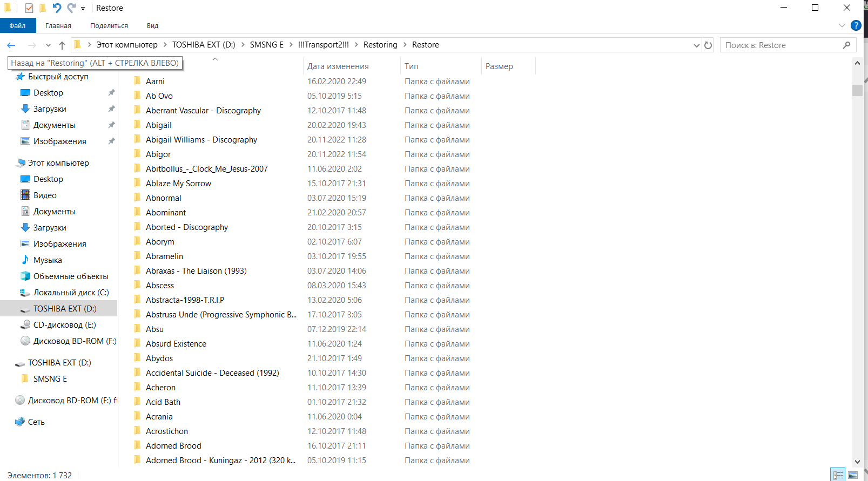Open Сеть in navigation pane

36,422
